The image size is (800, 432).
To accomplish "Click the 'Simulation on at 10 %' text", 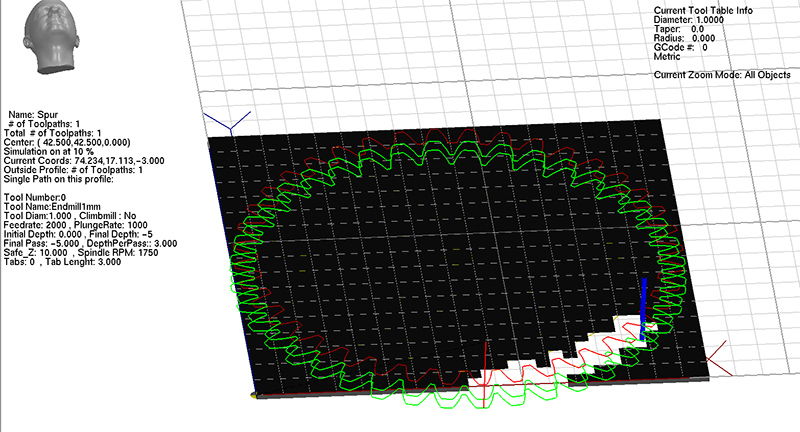I will click(58, 151).
